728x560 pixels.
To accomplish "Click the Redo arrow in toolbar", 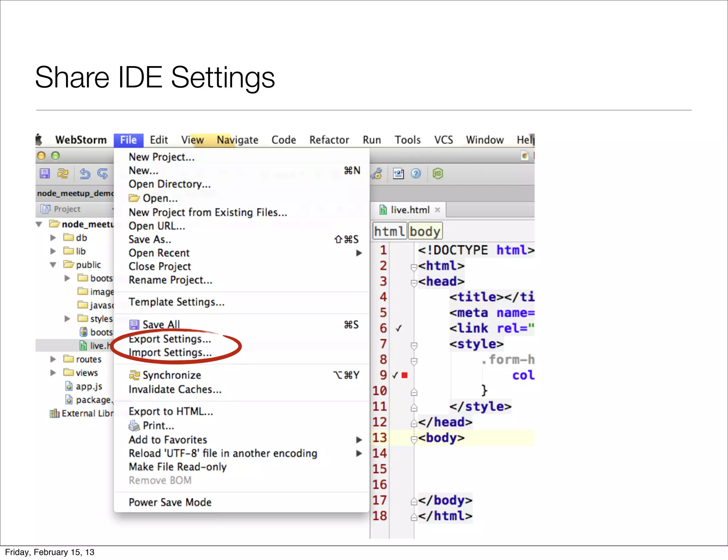I will tap(103, 173).
